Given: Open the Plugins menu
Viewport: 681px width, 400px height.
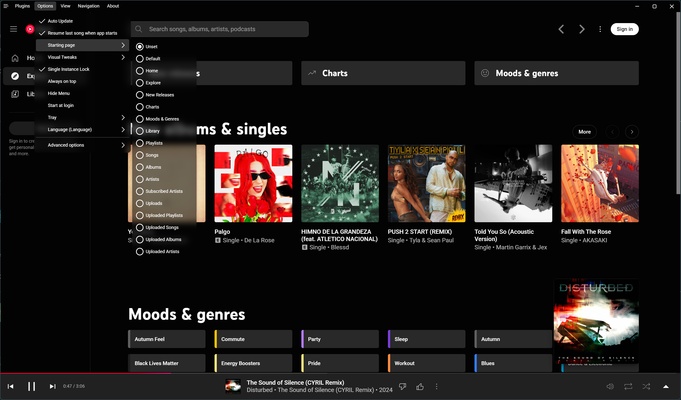Looking at the screenshot, I should click(22, 6).
